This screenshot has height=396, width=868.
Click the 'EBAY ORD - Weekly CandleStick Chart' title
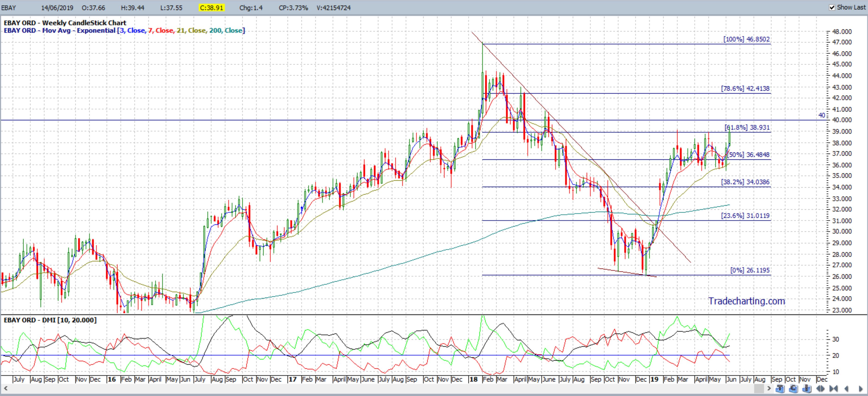65,23
